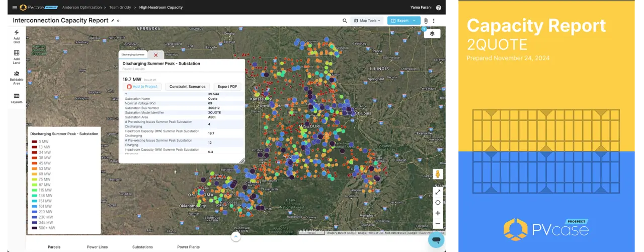Click Substation Model Identifier value 2QUOTE
Screen dimensions: 644x252
coord(215,112)
